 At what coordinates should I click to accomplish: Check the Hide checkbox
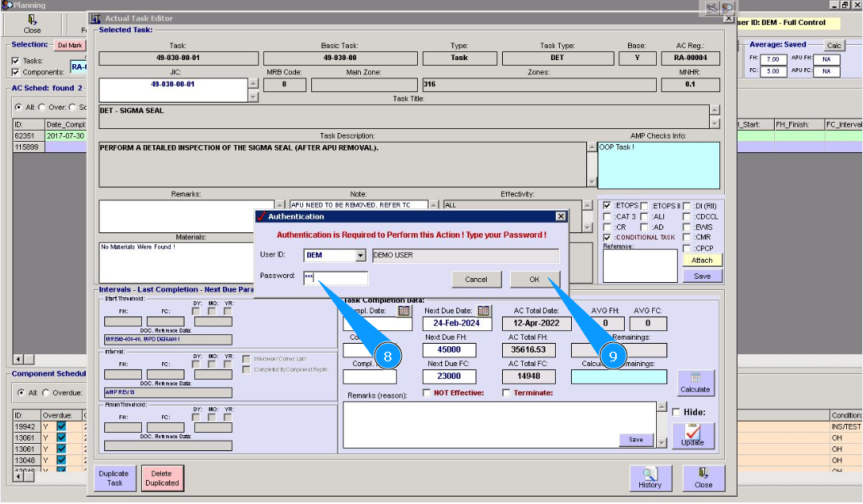(676, 412)
